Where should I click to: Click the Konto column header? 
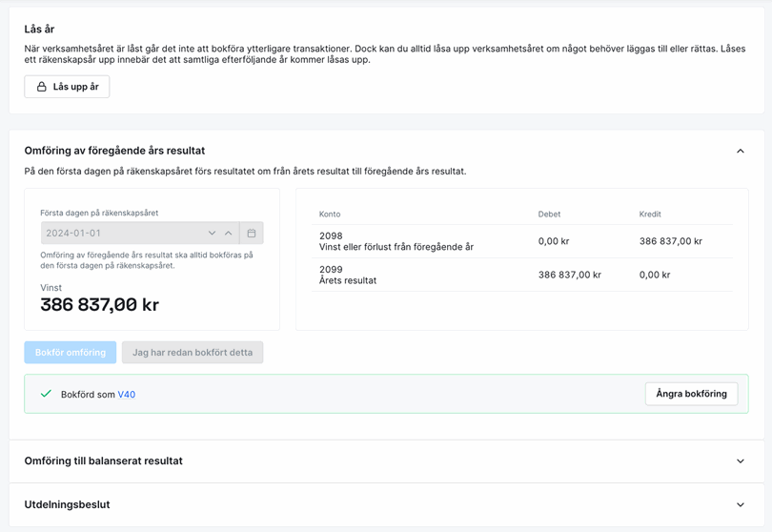pos(330,215)
